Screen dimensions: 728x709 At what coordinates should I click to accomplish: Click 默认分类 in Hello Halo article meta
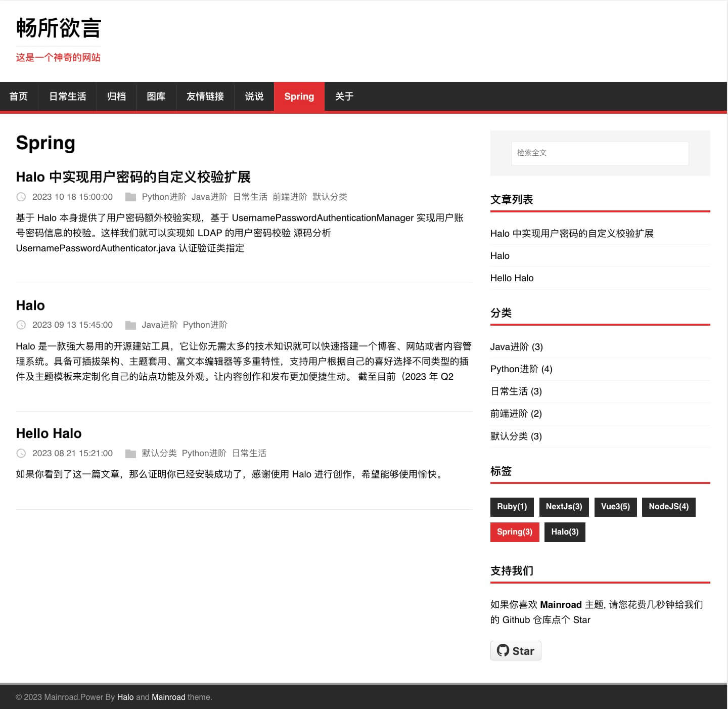(x=159, y=453)
